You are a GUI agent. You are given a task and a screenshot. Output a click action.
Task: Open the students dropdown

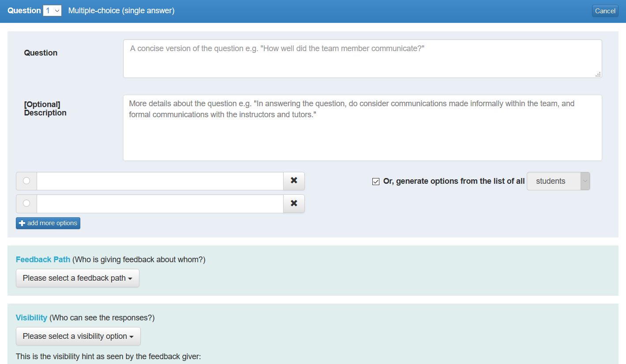tap(558, 181)
